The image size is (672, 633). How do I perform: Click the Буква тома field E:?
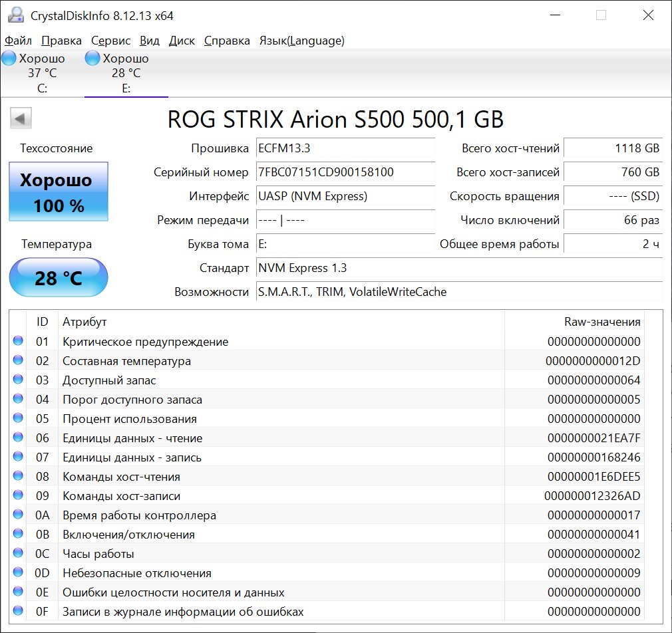point(345,244)
